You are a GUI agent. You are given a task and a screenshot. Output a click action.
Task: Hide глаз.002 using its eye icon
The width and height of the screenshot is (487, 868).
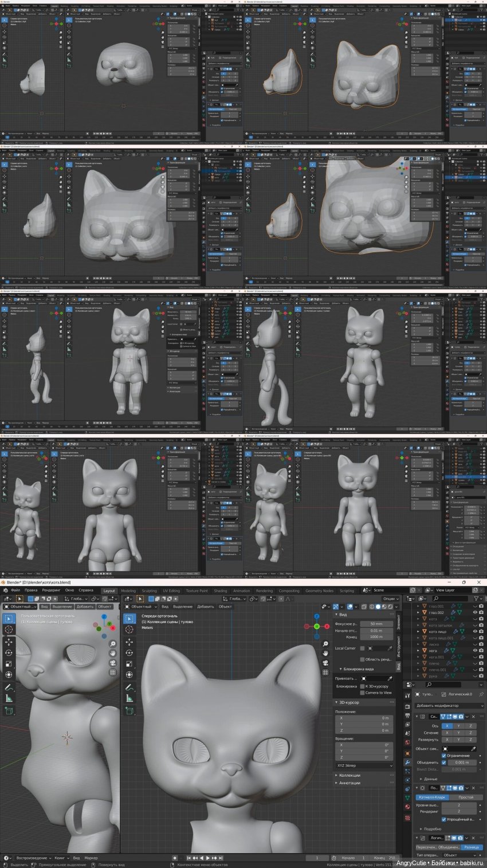coord(475,612)
